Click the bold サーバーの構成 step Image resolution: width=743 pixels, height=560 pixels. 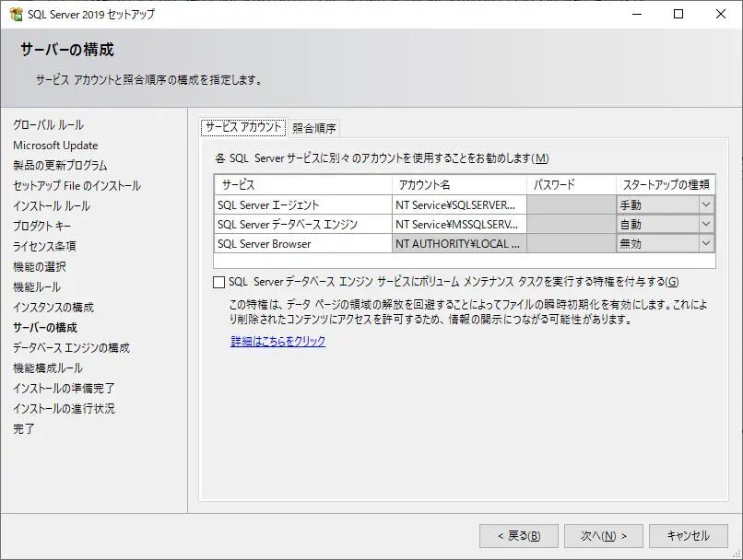click(45, 328)
